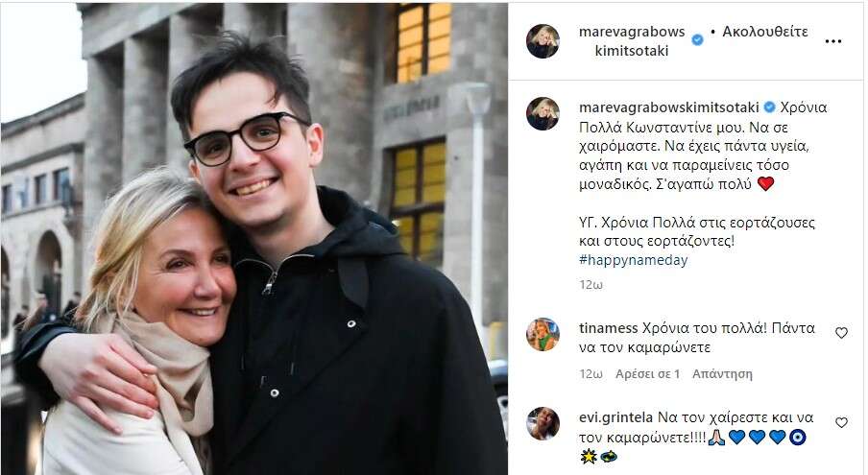Click verified badge in caption username
The height and width of the screenshot is (475, 868).
coord(769,107)
